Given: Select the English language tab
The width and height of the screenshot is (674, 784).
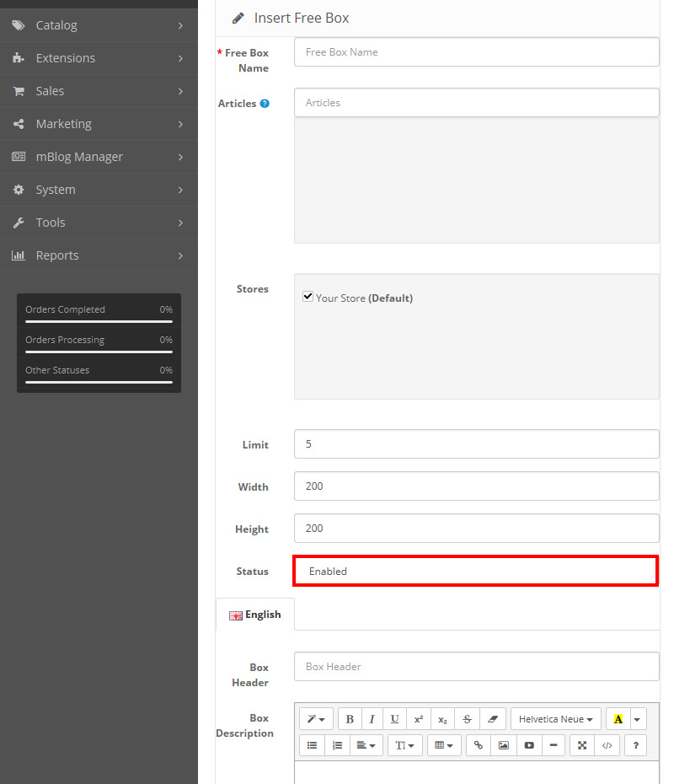Looking at the screenshot, I should pyautogui.click(x=255, y=615).
